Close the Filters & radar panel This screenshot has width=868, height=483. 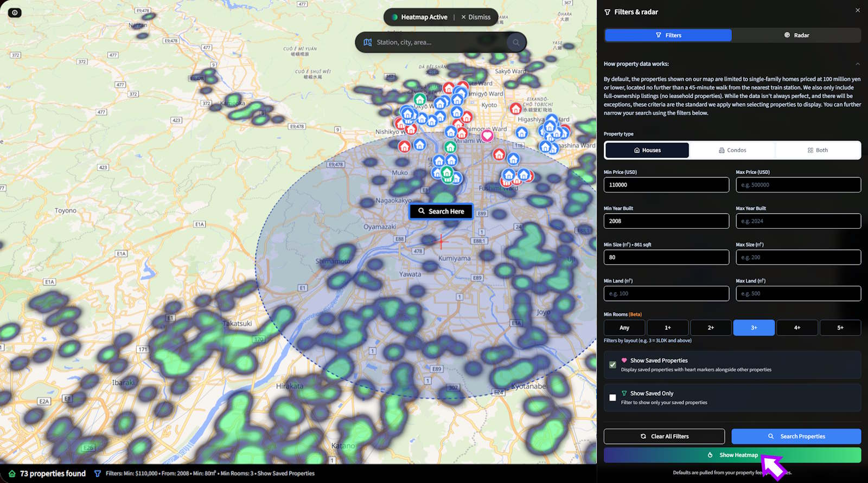coord(858,10)
